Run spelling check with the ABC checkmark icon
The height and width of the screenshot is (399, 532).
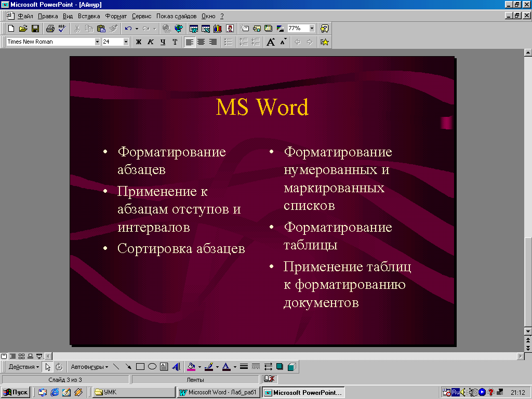[x=62, y=29]
